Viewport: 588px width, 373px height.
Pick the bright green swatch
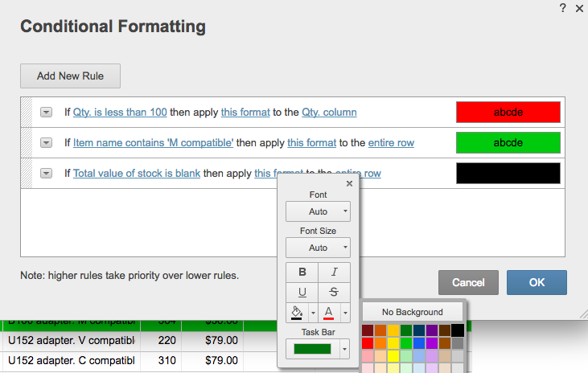coord(406,343)
